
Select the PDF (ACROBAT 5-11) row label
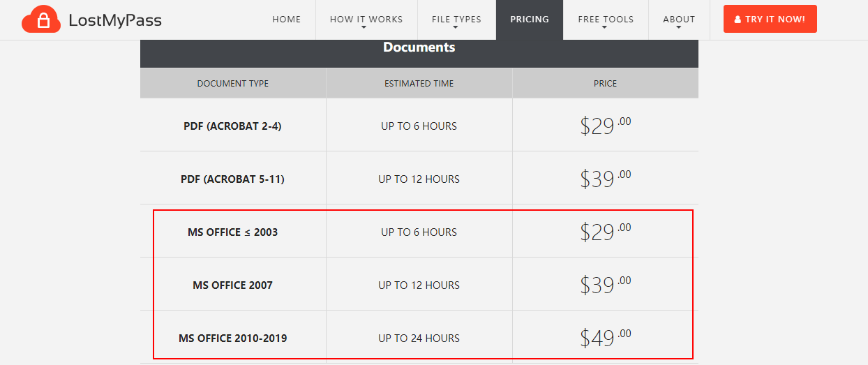(232, 179)
